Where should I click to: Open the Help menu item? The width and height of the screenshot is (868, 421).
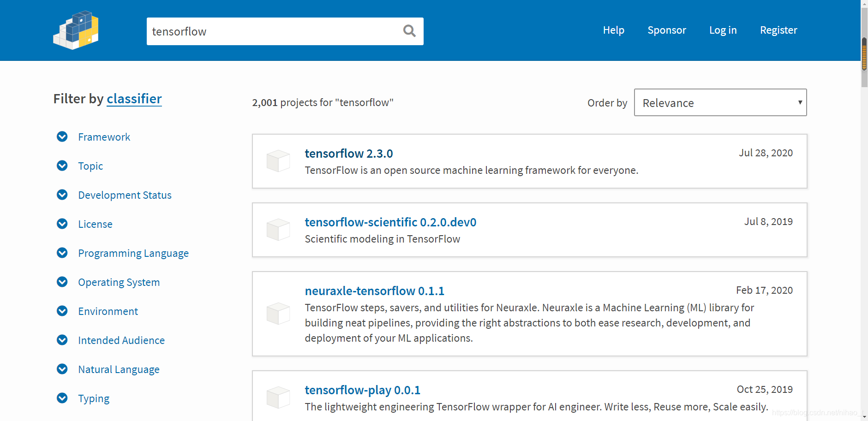click(x=613, y=30)
